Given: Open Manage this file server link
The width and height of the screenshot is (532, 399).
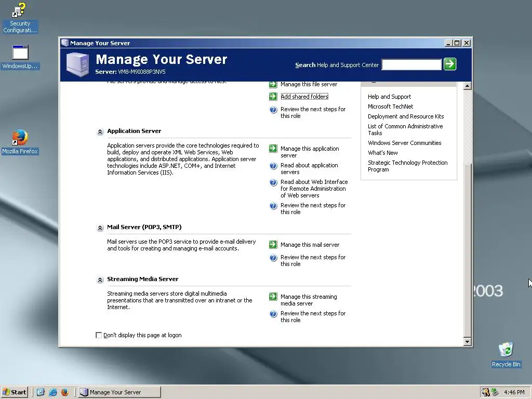Looking at the screenshot, I should pyautogui.click(x=309, y=84).
